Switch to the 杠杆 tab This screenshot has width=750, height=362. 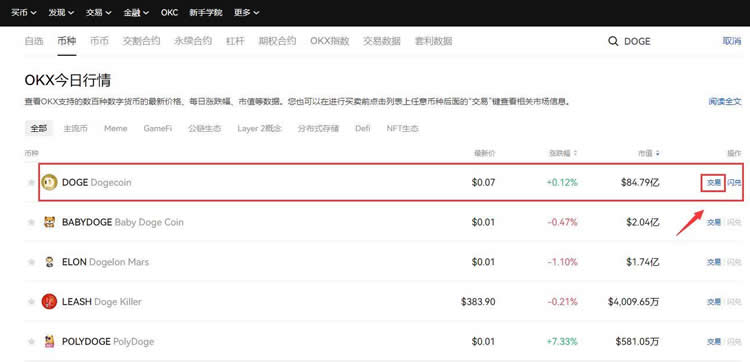pos(235,41)
